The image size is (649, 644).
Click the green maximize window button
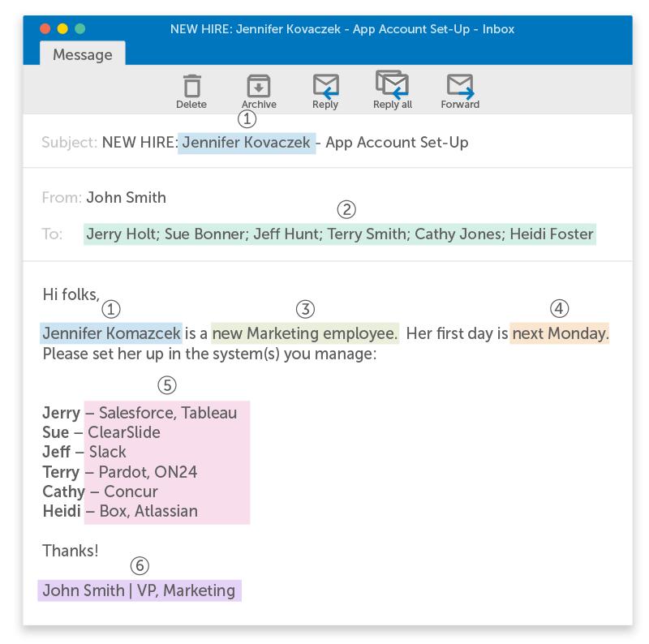pyautogui.click(x=80, y=28)
